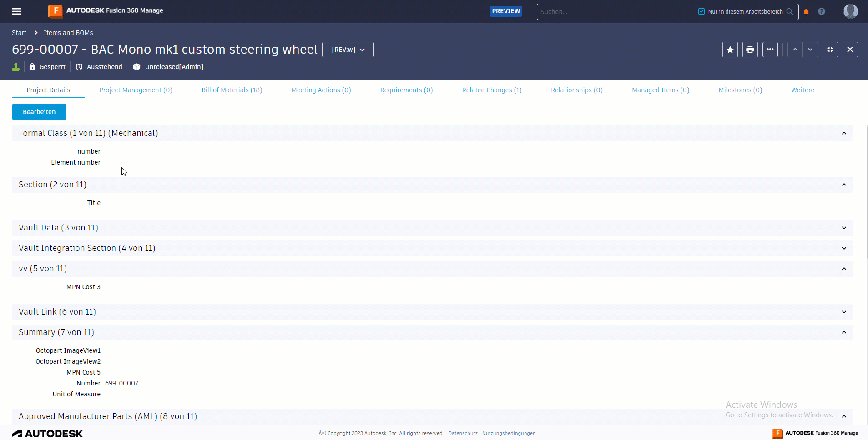Viewport: 868px width, 440px height.
Task: Open the Datenschutz footer link
Action: pyautogui.click(x=463, y=433)
